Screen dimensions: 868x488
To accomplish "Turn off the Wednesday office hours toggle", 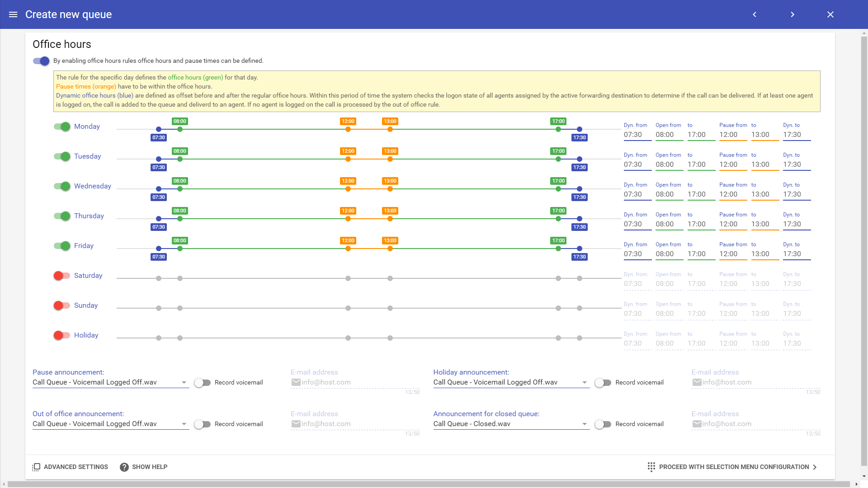I will pyautogui.click(x=61, y=186).
